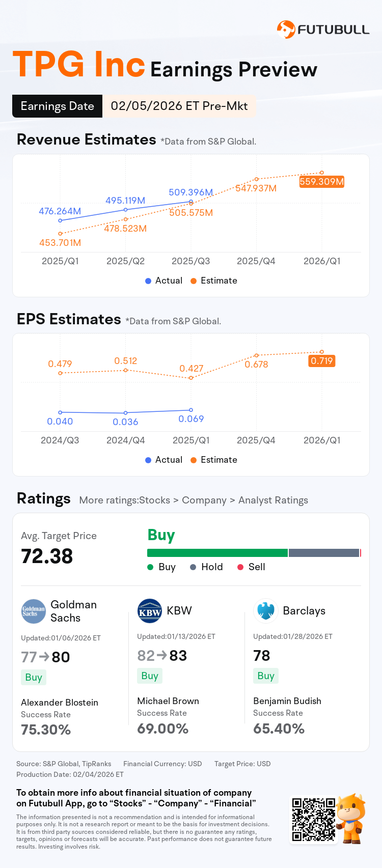The height and width of the screenshot is (868, 382).
Task: Click the Goldman Sachs logo
Action: point(34,611)
